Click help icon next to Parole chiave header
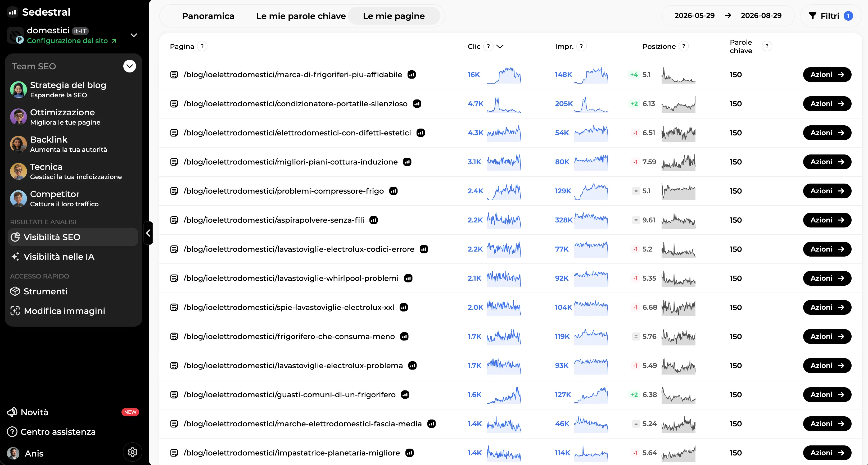The height and width of the screenshot is (465, 868). coord(767,46)
